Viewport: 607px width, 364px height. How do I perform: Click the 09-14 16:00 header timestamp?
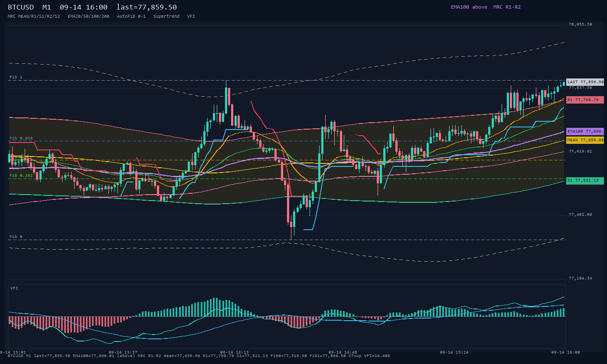[x=84, y=7]
